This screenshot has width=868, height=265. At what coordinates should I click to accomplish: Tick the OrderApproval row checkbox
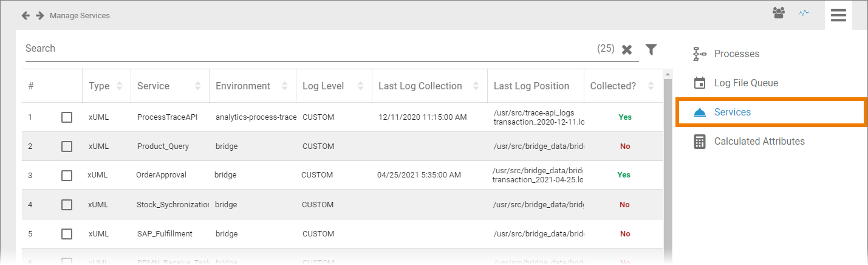coord(67,175)
